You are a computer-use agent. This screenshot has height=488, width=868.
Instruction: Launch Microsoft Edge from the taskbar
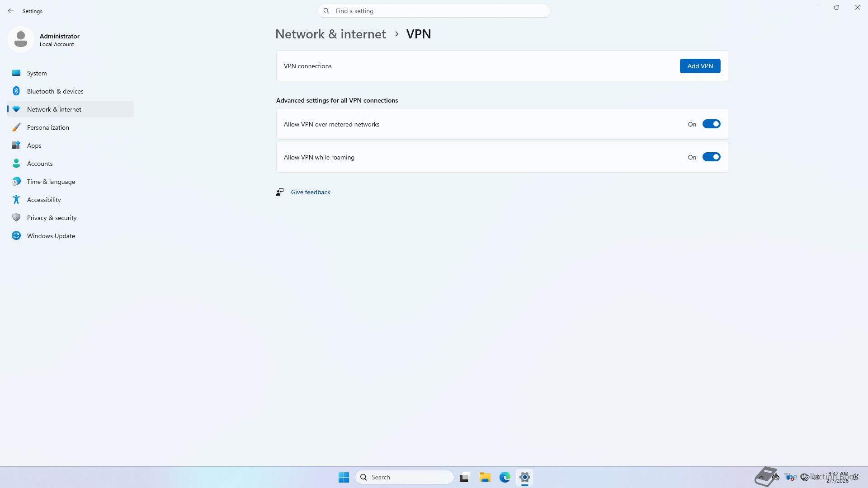[505, 477]
